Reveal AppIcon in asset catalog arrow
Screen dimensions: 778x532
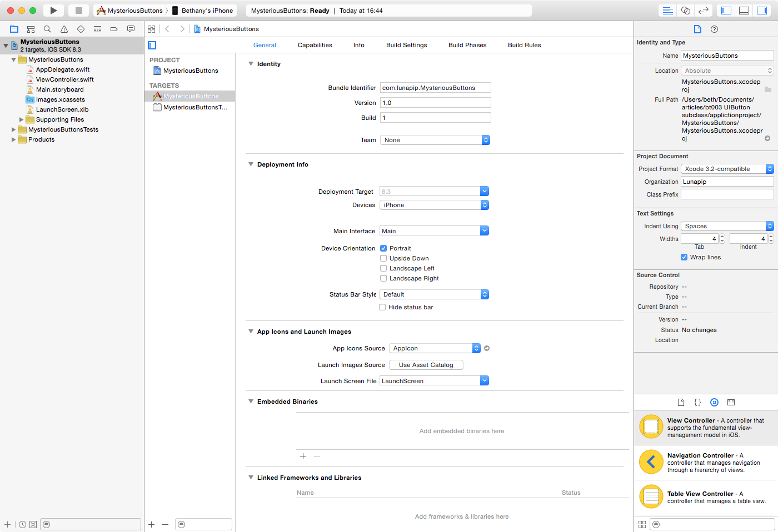pyautogui.click(x=487, y=348)
